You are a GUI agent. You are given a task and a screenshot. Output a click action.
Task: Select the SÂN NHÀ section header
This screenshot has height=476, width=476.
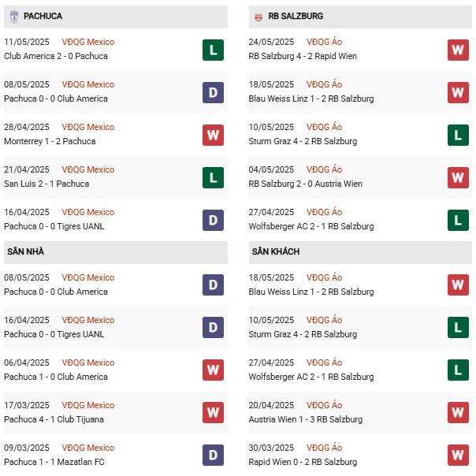click(26, 251)
